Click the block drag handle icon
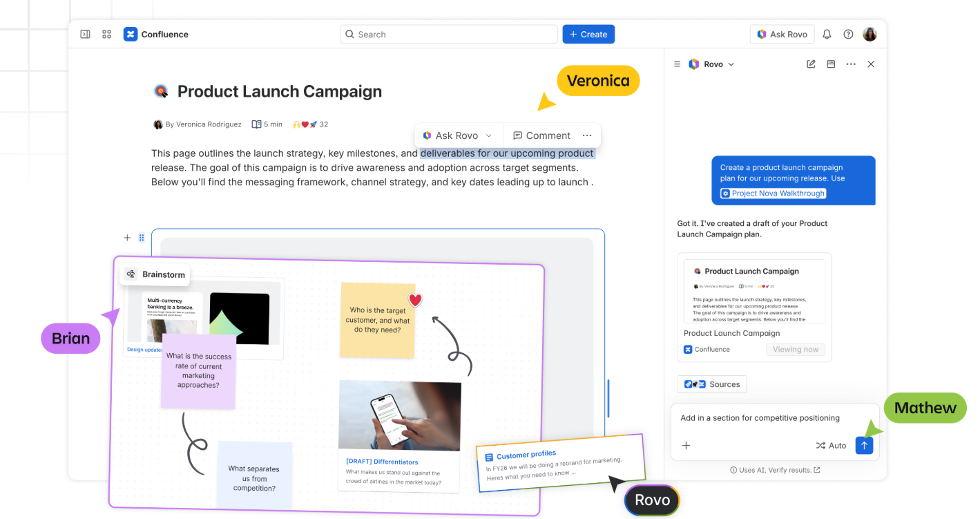The image size is (980, 519). point(142,238)
